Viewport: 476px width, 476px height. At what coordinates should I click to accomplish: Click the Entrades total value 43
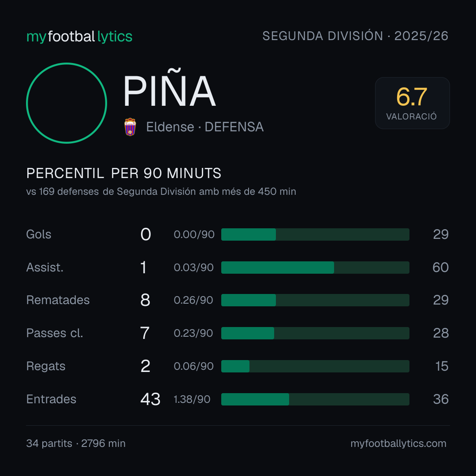150,399
